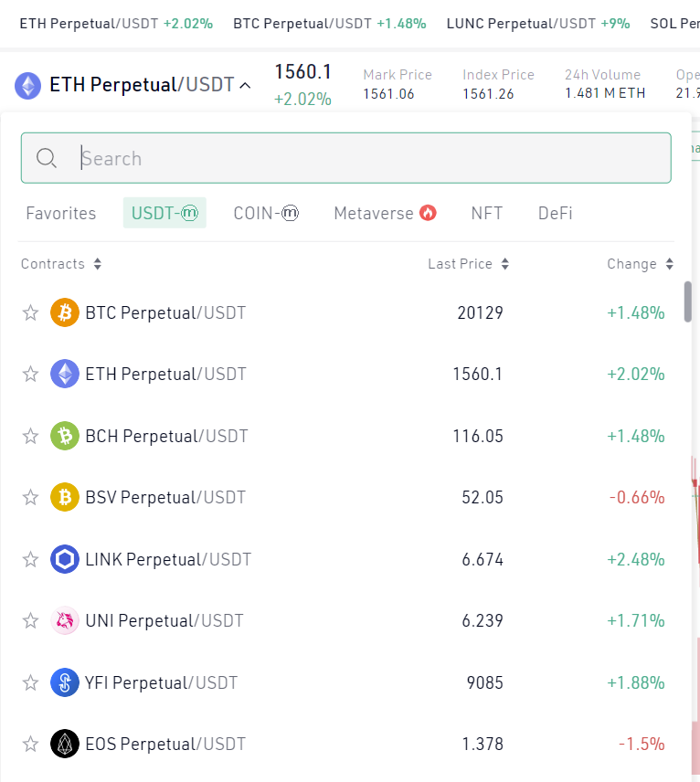The height and width of the screenshot is (782, 700).
Task: Collapse the ETH Perpetual/USDT pair dropdown
Action: click(245, 86)
